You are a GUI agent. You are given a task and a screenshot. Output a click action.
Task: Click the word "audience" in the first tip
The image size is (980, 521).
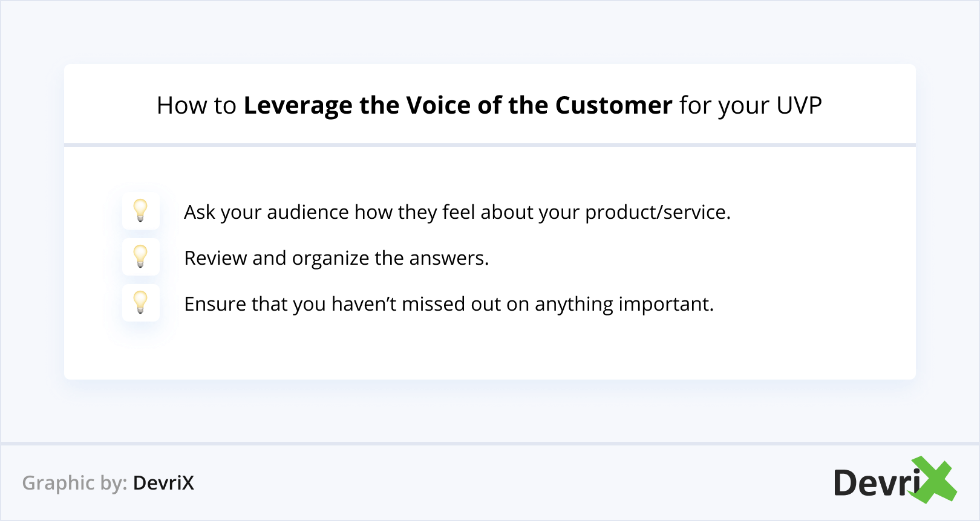tap(307, 212)
